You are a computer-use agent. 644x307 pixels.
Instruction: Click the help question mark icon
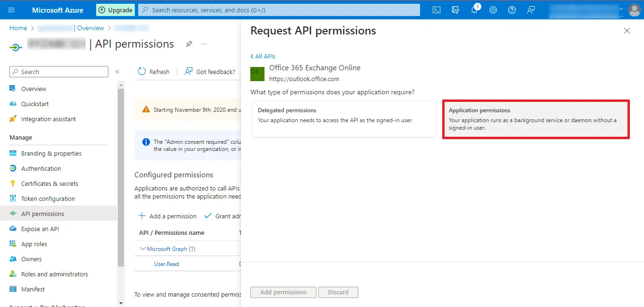(x=512, y=10)
